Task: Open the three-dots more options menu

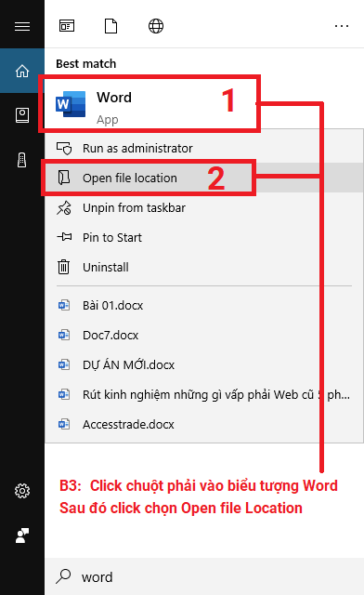Action: tap(342, 26)
